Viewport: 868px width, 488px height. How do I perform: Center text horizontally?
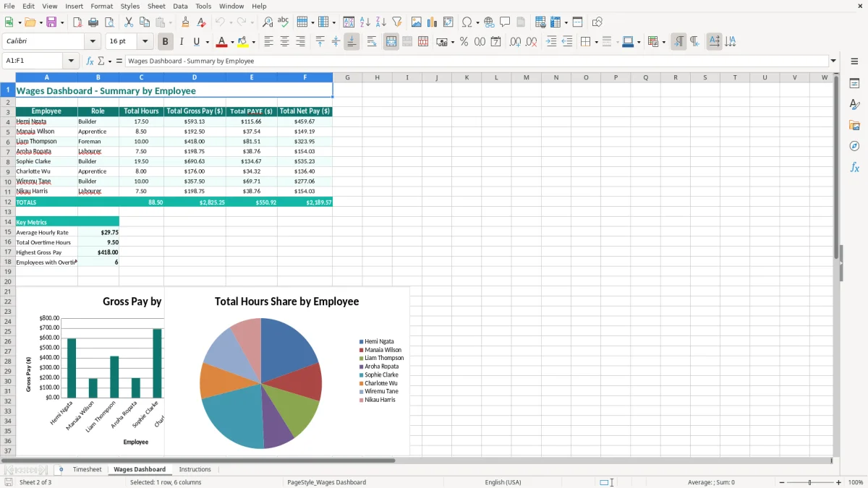tap(285, 42)
